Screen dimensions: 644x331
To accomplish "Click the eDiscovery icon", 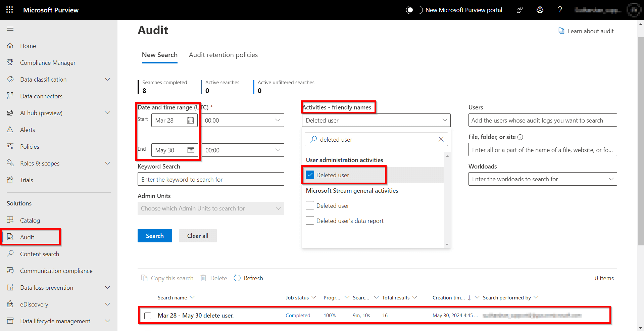I will point(10,304).
